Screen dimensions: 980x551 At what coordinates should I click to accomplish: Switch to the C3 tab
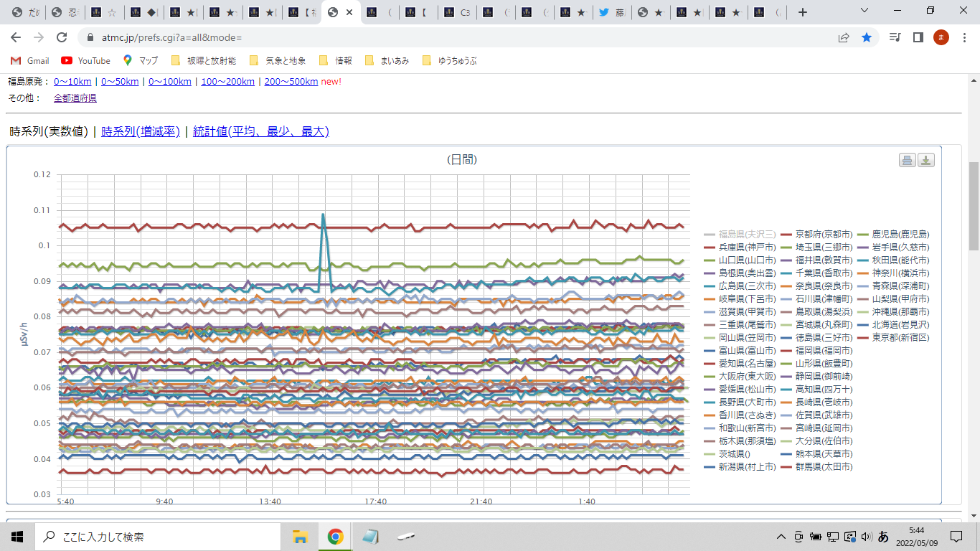tap(458, 12)
